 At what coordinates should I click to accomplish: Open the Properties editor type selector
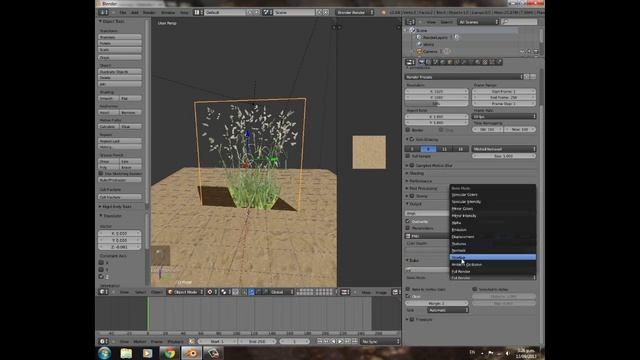(x=410, y=62)
